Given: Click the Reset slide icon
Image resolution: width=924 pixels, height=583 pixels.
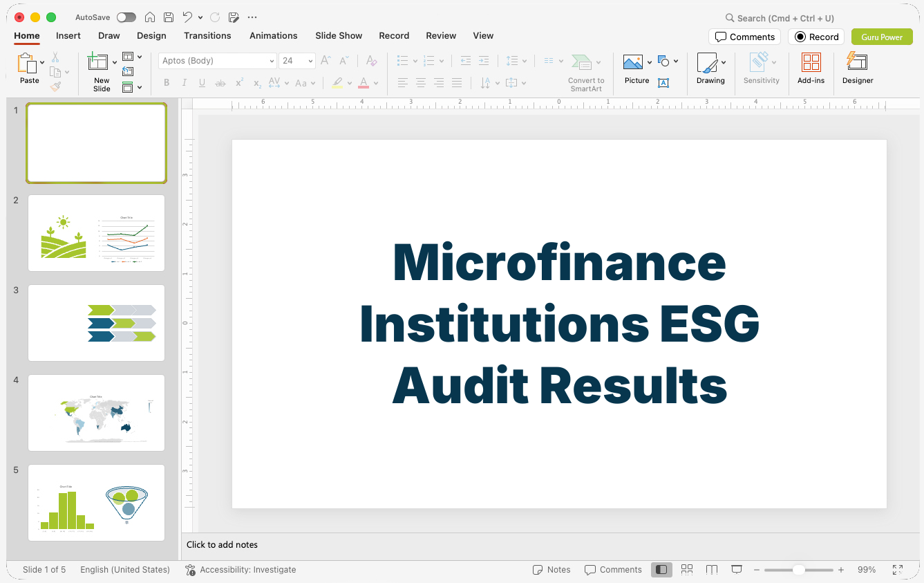Looking at the screenshot, I should [x=128, y=71].
